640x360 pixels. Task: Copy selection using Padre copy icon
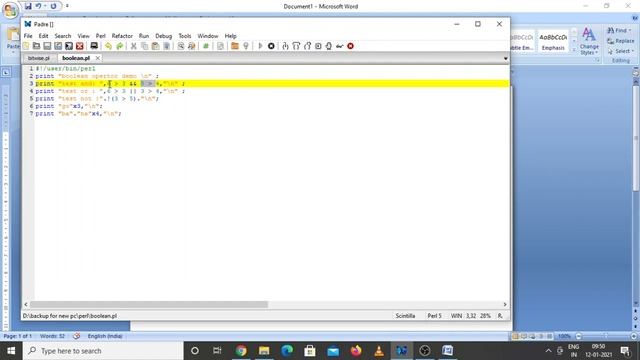[x=144, y=46]
